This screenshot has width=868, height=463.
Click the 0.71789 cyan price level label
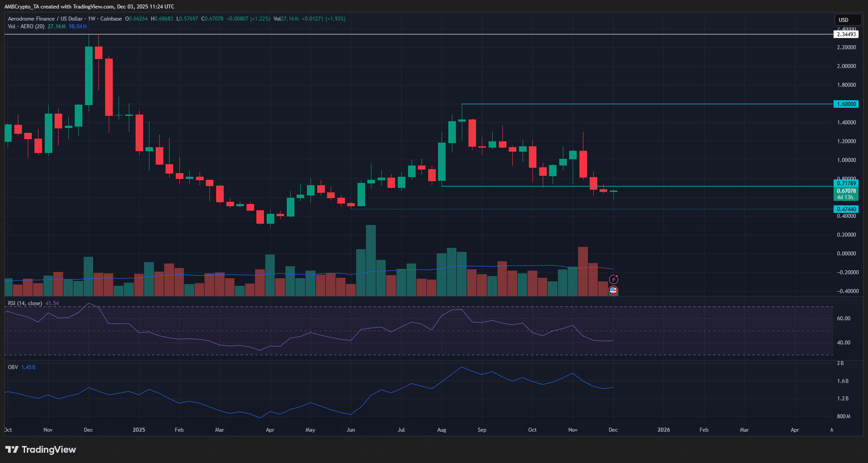click(x=846, y=183)
